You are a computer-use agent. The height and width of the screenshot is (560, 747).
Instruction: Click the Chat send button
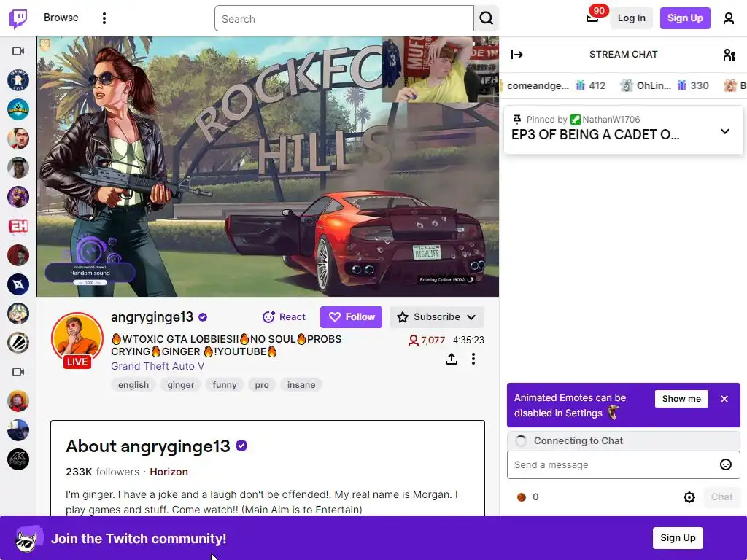[x=721, y=497]
